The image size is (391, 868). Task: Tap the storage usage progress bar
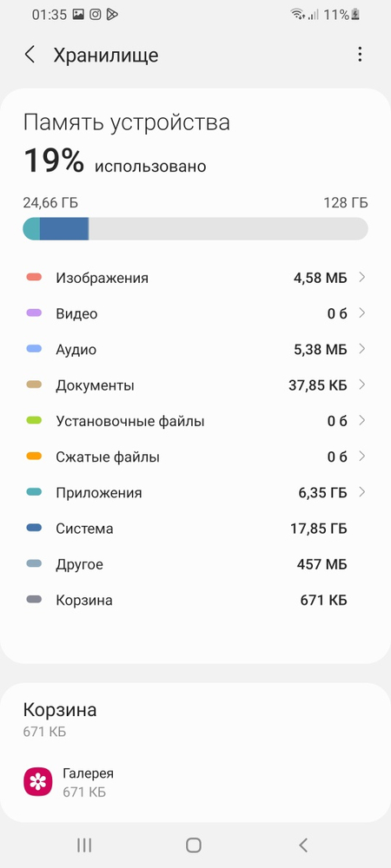(x=195, y=228)
